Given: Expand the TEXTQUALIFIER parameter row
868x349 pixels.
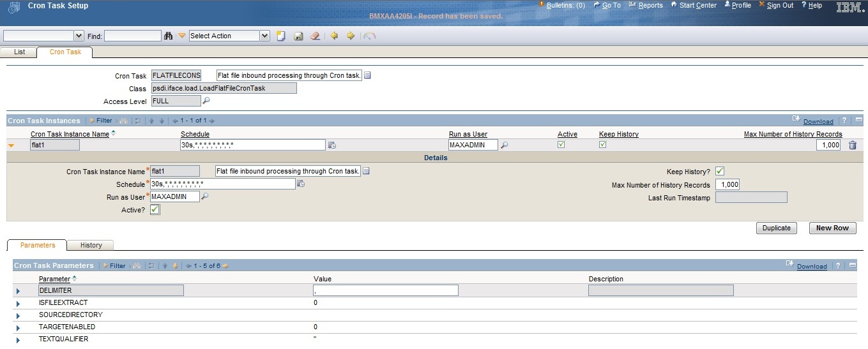Looking at the screenshot, I should (18, 339).
